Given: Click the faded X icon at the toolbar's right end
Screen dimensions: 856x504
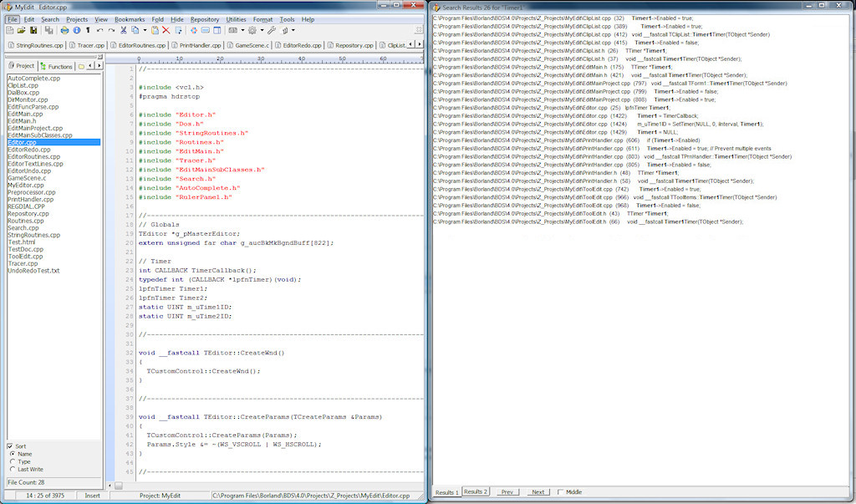Looking at the screenshot, I should pyautogui.click(x=419, y=30).
